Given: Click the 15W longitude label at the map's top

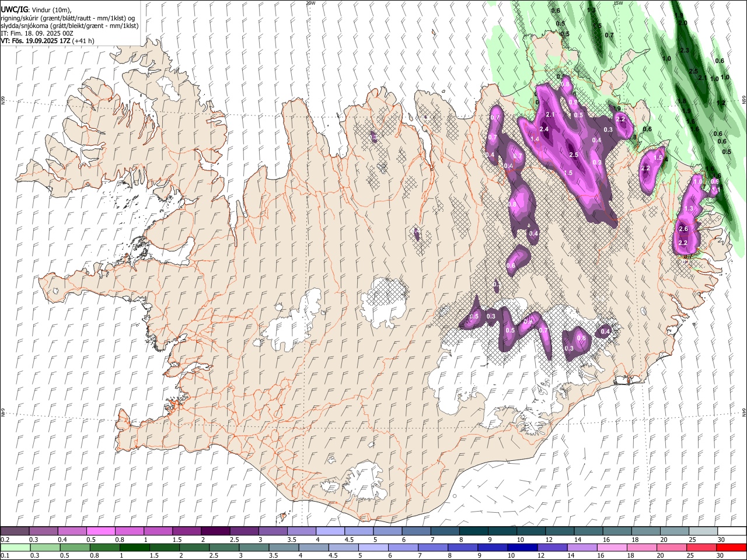Looking at the screenshot, I should pos(617,3).
